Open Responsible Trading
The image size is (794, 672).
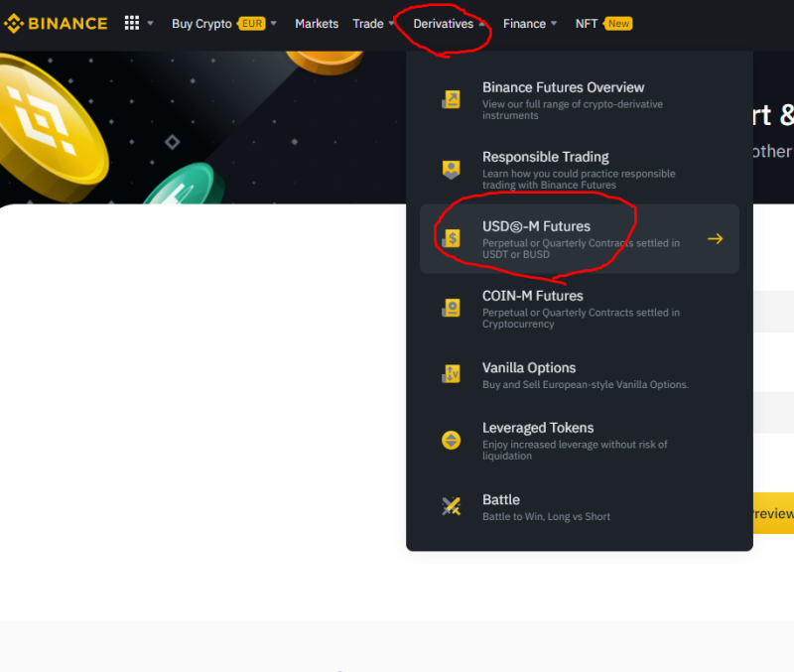[x=580, y=170]
